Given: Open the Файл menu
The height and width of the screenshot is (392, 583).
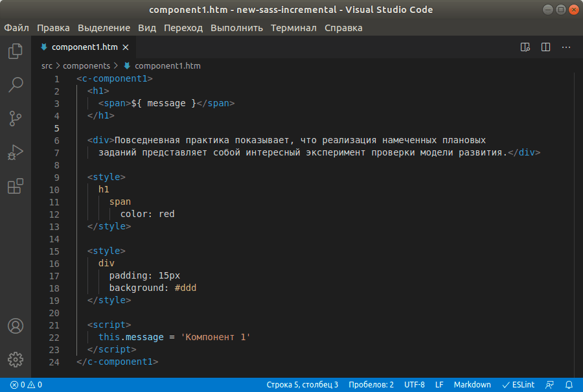Looking at the screenshot, I should click(16, 28).
